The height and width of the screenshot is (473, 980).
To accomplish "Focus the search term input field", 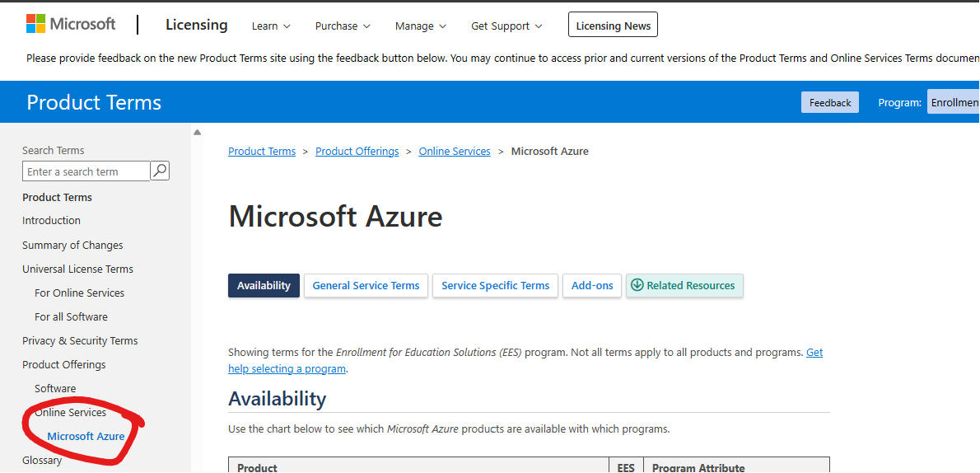I will (86, 171).
